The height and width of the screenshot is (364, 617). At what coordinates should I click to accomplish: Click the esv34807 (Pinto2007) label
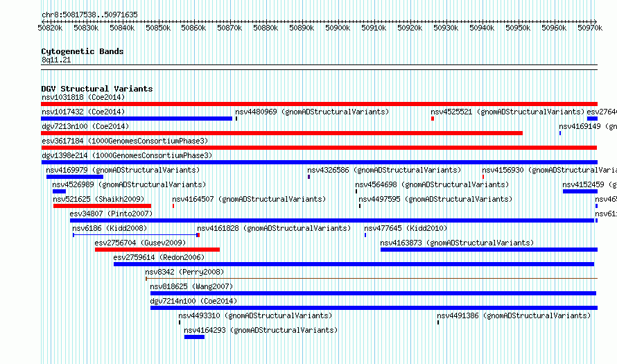(x=111, y=214)
